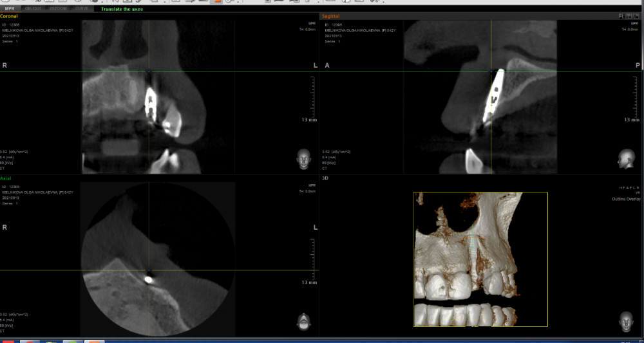Click the implant in the Sagittal slice
Screen dimensions: 644x343
[x=495, y=93]
